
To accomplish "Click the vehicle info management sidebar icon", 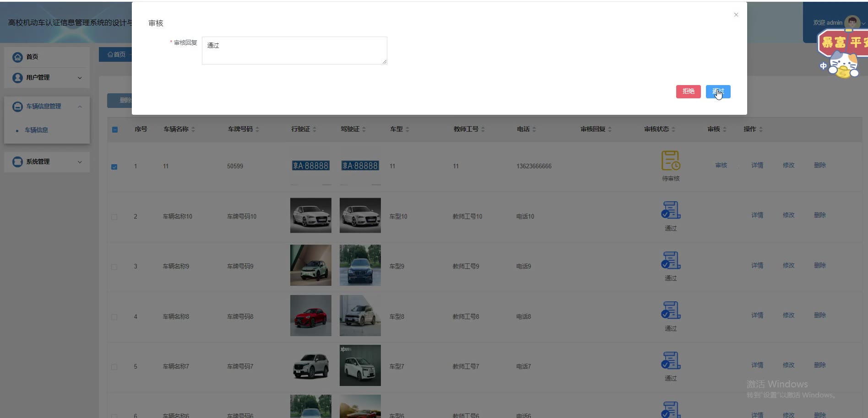I will (17, 107).
